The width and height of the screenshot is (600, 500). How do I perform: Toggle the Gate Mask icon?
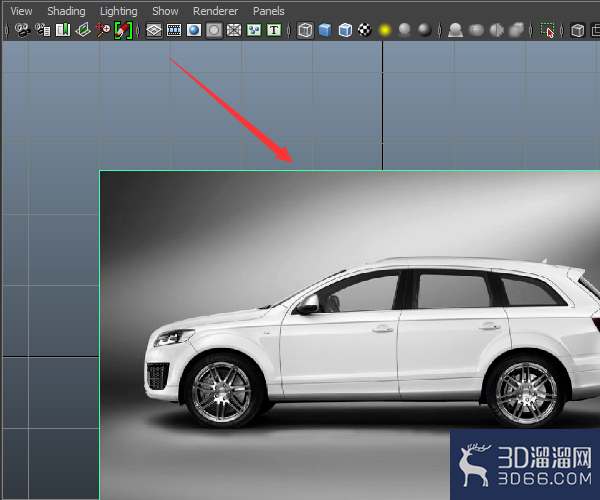[x=214, y=30]
